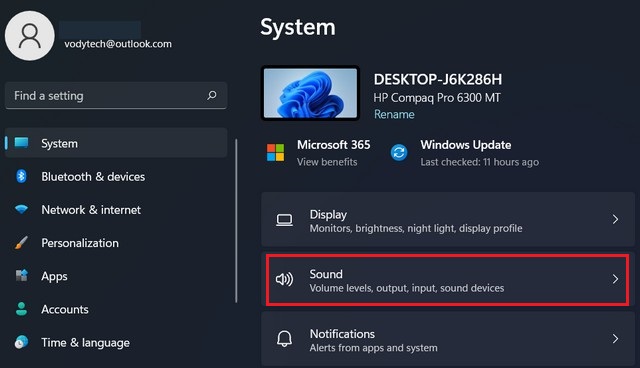This screenshot has width=640, height=368.
Task: Open Time & language settings
Action: coord(116,342)
